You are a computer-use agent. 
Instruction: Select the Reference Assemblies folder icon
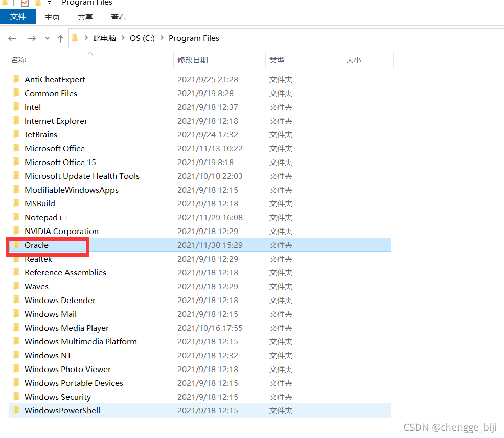click(16, 272)
